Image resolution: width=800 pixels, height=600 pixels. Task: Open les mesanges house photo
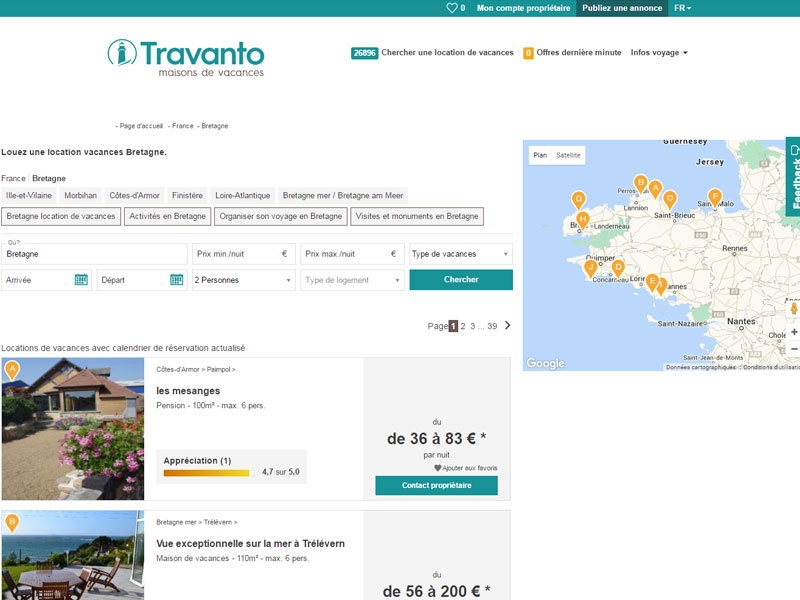click(73, 429)
